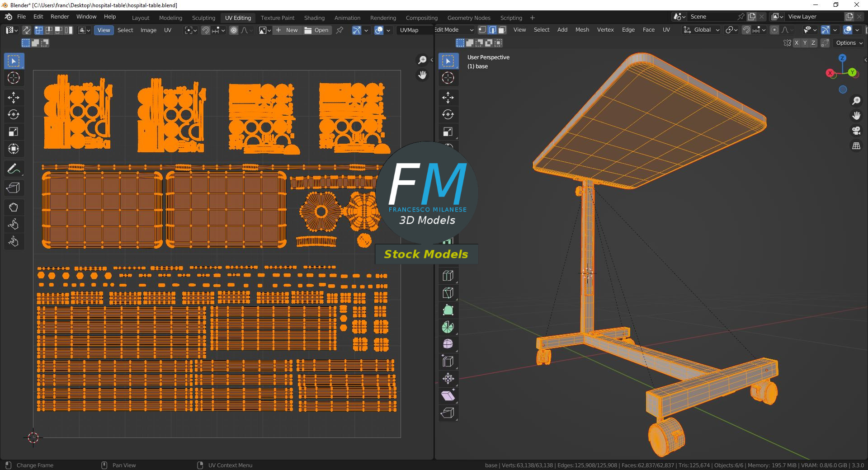Select the Relax tool in UV editor

click(14, 225)
